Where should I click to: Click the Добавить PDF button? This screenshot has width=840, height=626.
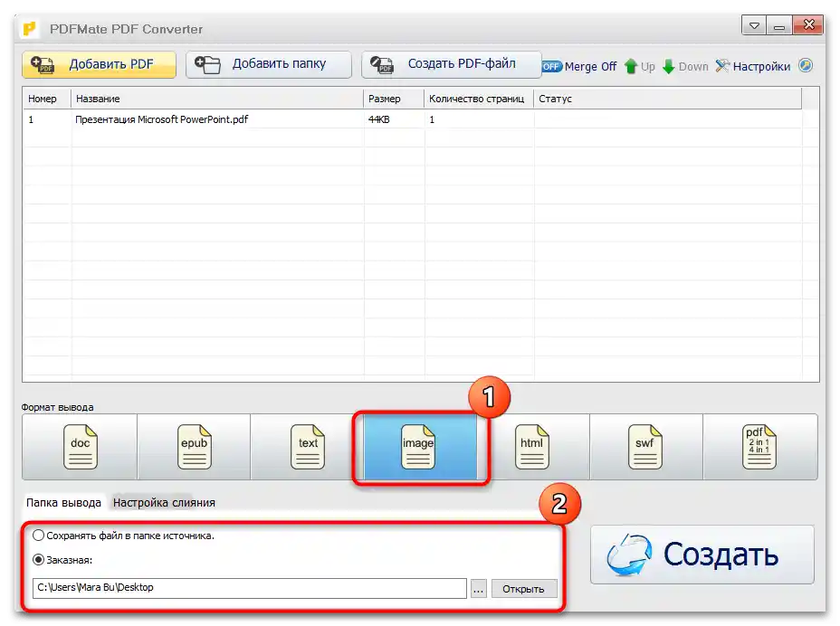click(99, 65)
